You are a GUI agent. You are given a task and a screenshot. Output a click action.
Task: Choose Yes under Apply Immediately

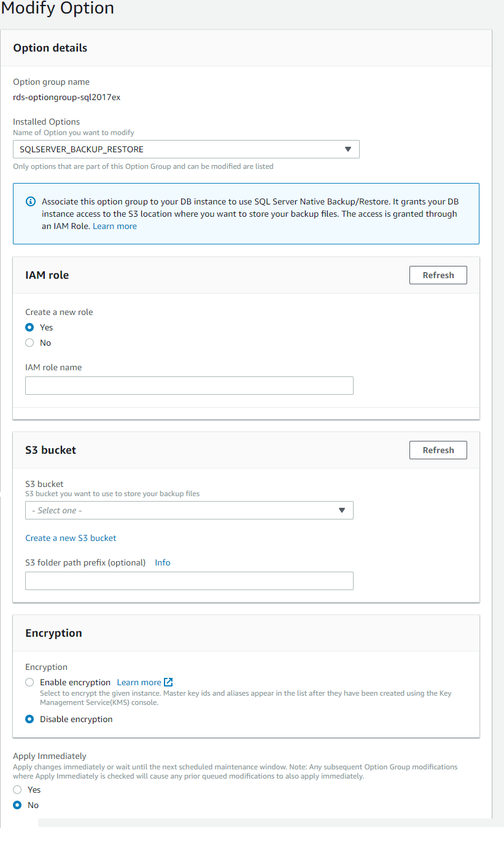pos(18,790)
